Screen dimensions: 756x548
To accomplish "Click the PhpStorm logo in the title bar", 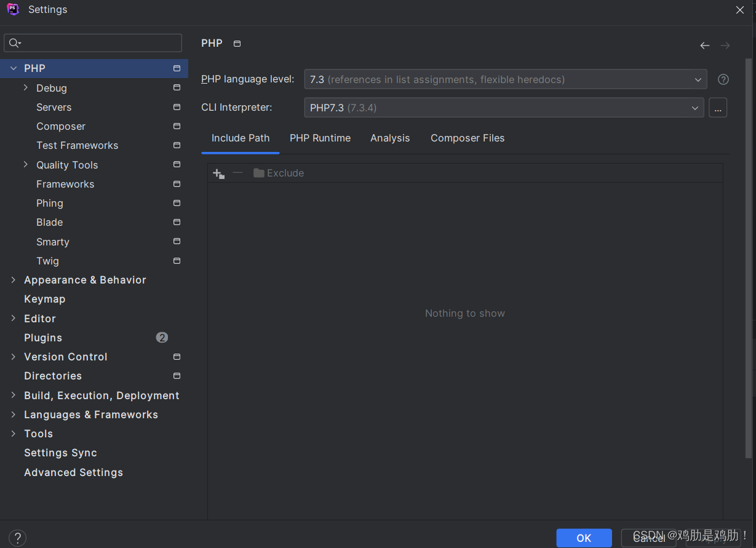I will (13, 9).
